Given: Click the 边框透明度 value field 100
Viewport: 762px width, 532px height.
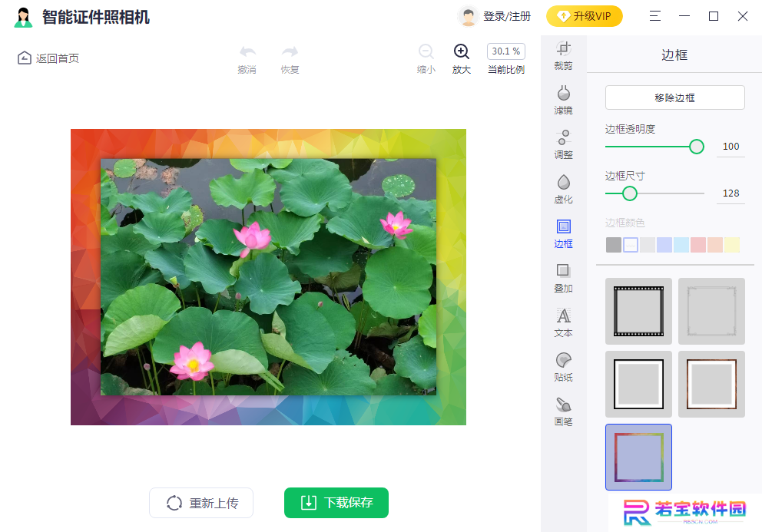Looking at the screenshot, I should (731, 147).
